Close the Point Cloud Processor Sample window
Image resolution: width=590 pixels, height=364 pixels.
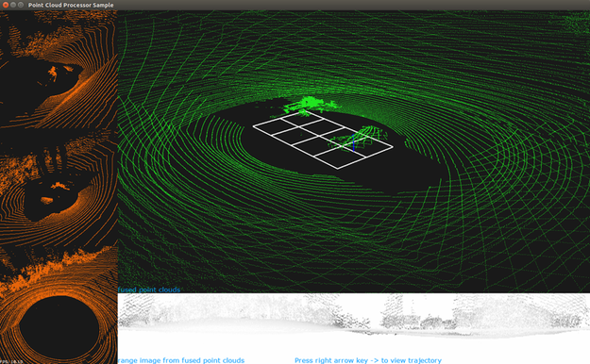(6, 5)
